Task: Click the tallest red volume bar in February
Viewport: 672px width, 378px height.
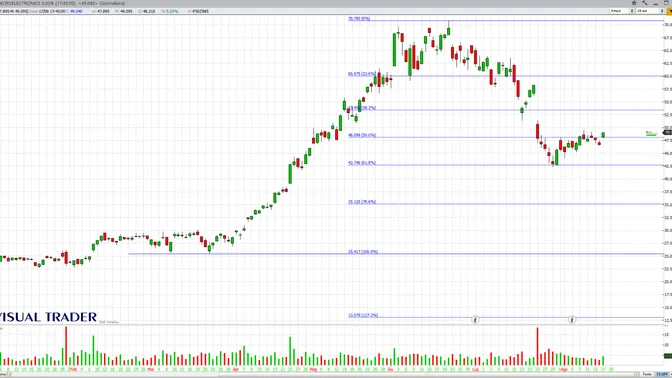Action: click(x=66, y=346)
